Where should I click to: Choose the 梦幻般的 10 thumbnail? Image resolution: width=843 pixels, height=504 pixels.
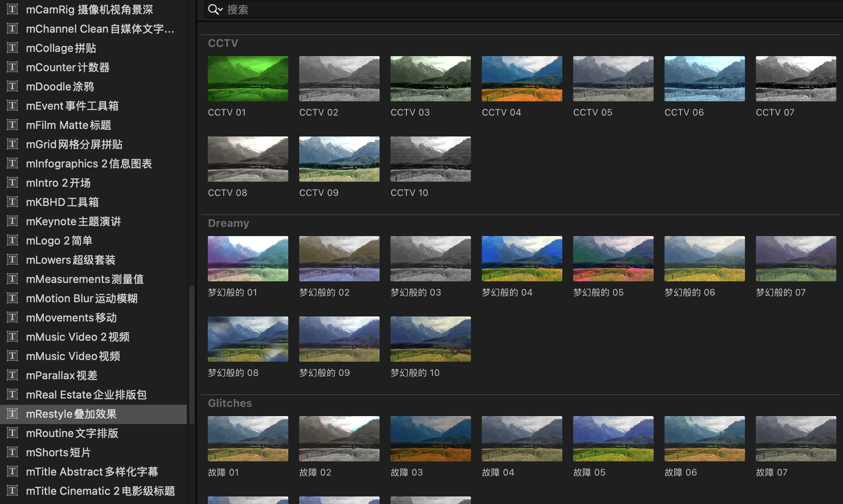pyautogui.click(x=431, y=339)
